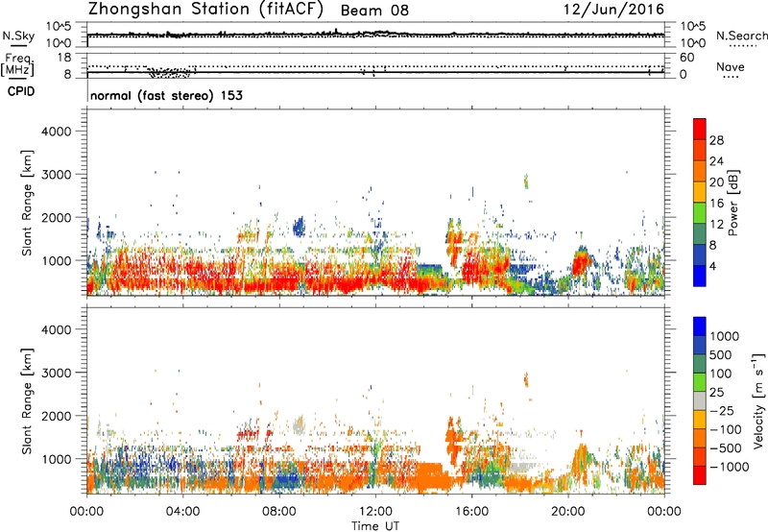This screenshot has width=768, height=532.
Task: Click the '60' Nave axis tick
Action: 687,58
